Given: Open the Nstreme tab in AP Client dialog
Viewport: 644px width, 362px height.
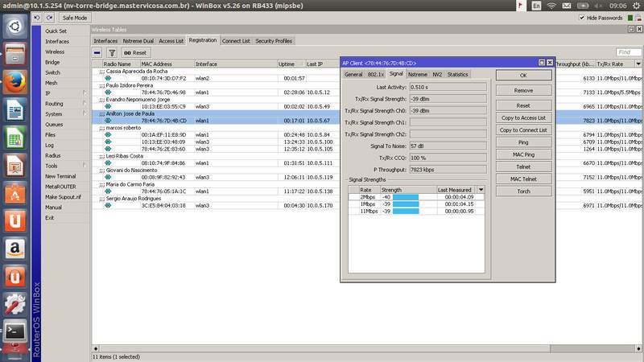Looking at the screenshot, I should point(417,74).
